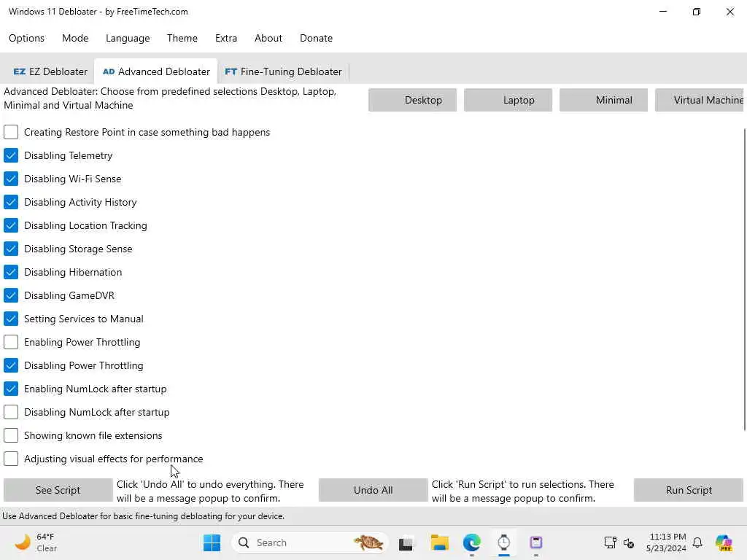
Task: Open the Copilot preview icon
Action: click(x=724, y=542)
